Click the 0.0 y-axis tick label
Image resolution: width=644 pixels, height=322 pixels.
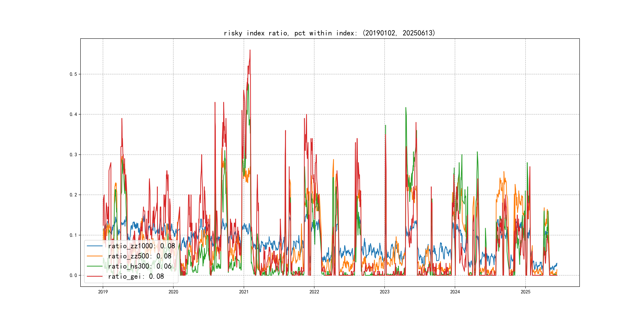(73, 275)
